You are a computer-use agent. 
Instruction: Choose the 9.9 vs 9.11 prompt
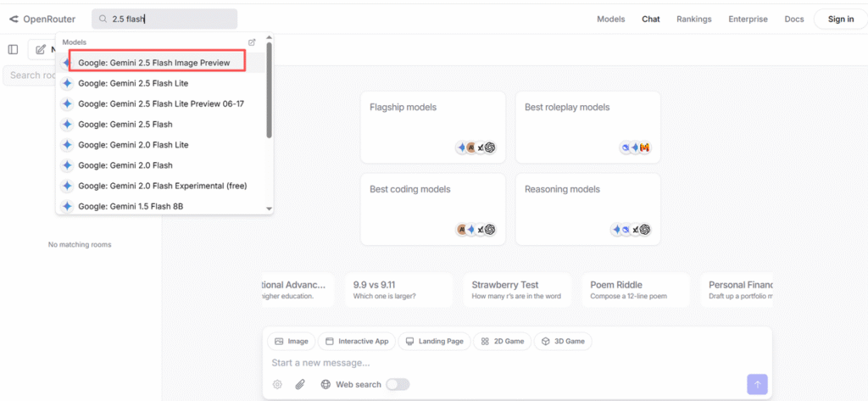[398, 290]
